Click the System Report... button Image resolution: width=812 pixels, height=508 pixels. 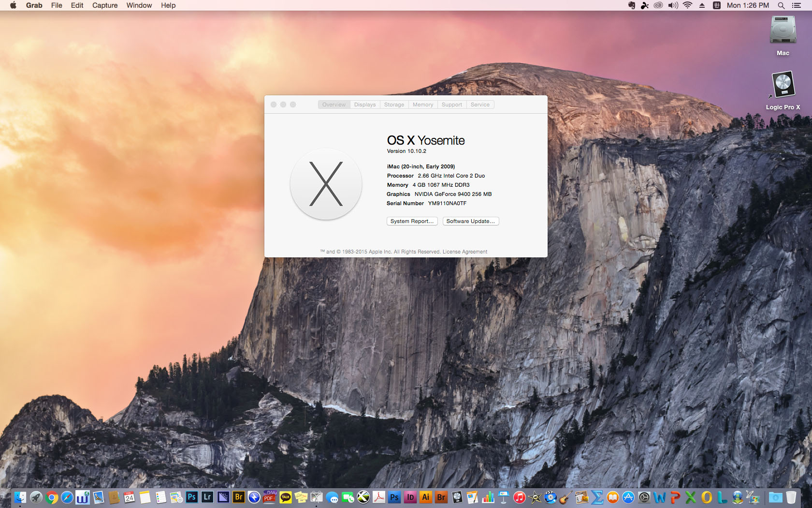(x=412, y=221)
